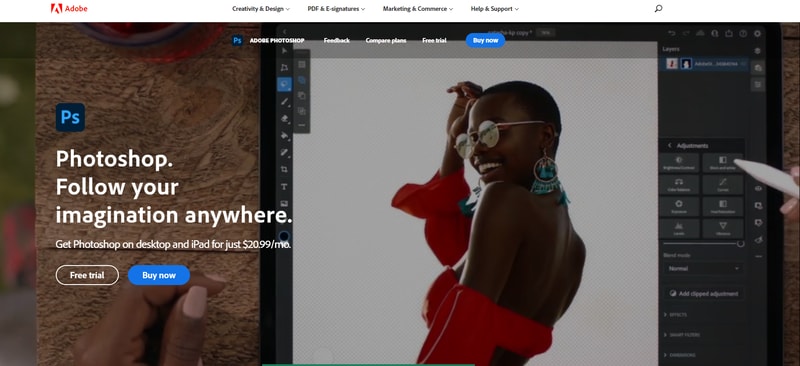Open Help & Support dropdown menu
Screen dimensions: 800x366
click(x=495, y=9)
